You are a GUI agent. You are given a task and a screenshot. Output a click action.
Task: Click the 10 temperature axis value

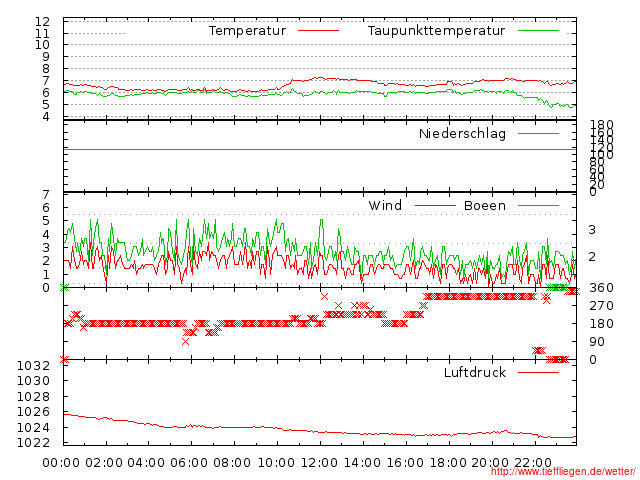[x=42, y=45]
